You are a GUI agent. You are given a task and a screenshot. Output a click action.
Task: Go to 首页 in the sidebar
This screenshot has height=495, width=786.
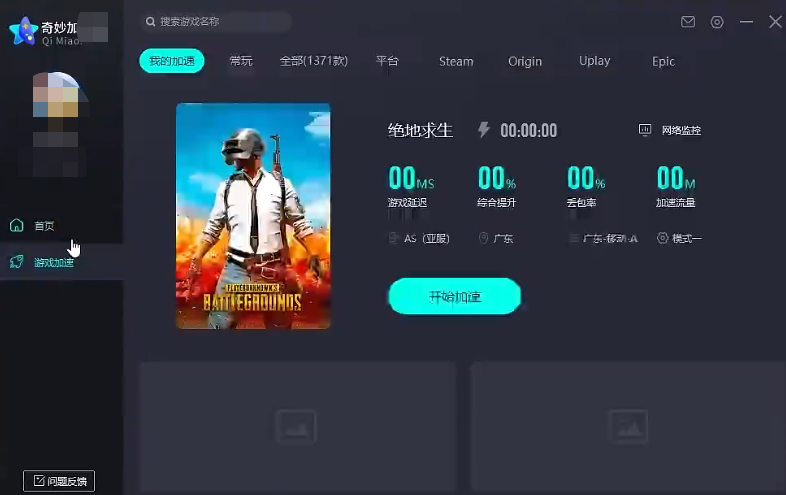(x=44, y=226)
